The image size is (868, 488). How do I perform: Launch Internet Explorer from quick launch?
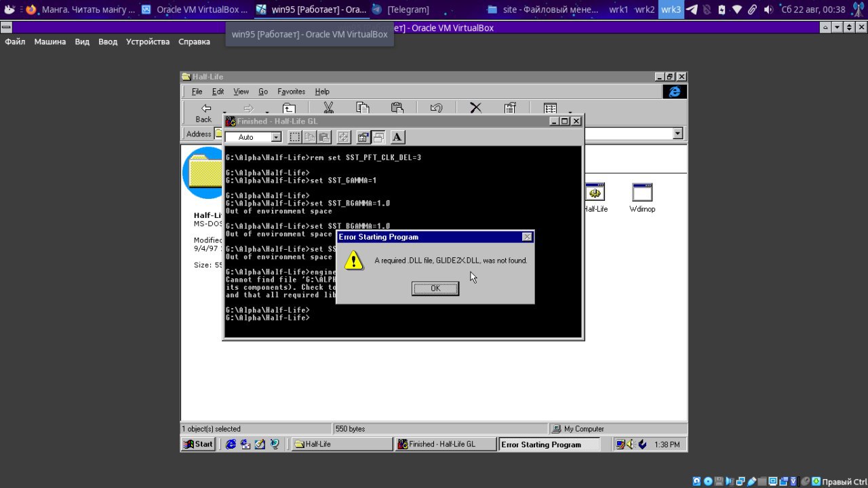[231, 444]
